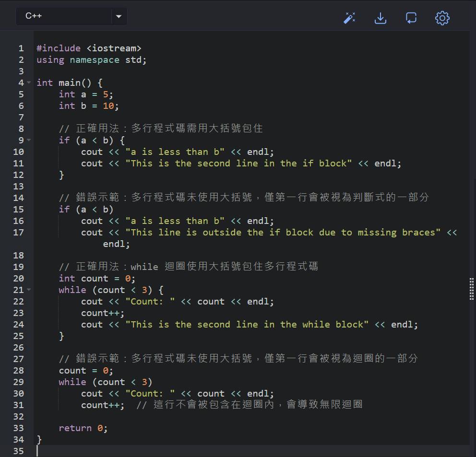Click the closing brace on line 34
The width and height of the screenshot is (476, 457).
[x=39, y=440]
